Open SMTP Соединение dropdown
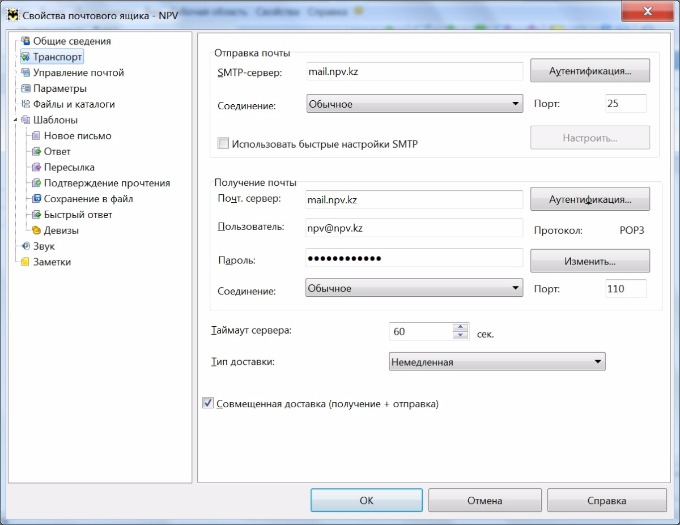680x525 pixels. [x=414, y=103]
